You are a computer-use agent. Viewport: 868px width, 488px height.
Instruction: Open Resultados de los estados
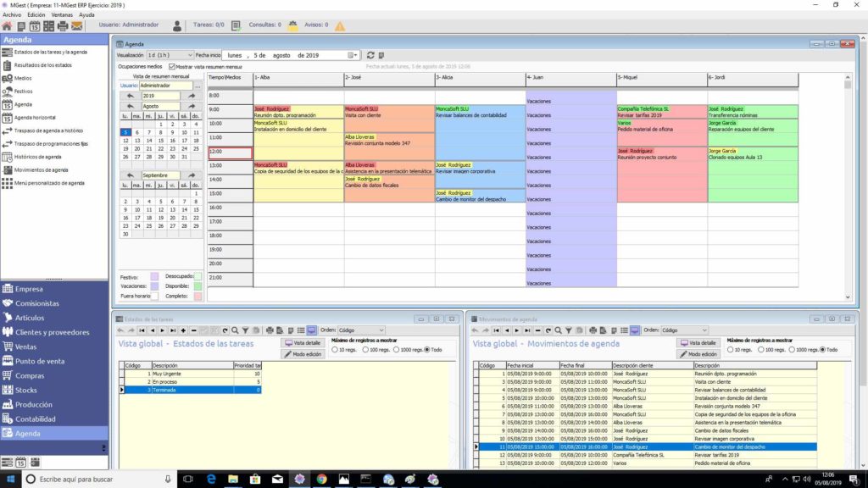click(42, 65)
